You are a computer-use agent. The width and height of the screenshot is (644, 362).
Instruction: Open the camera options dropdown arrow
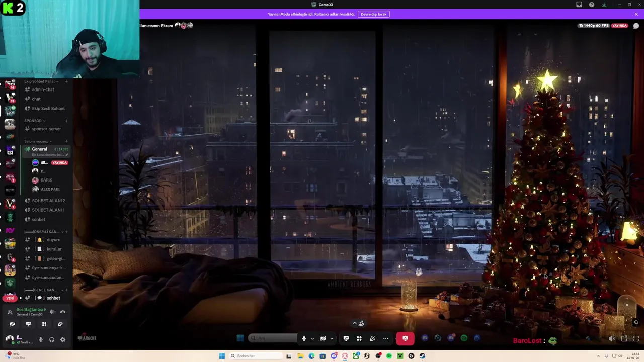pos(332,339)
